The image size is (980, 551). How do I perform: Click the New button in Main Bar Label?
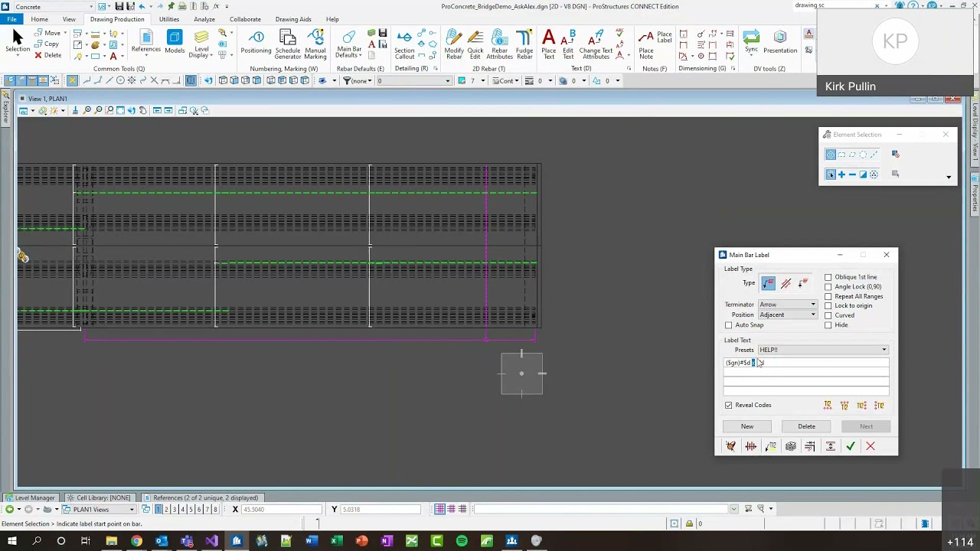pos(747,426)
